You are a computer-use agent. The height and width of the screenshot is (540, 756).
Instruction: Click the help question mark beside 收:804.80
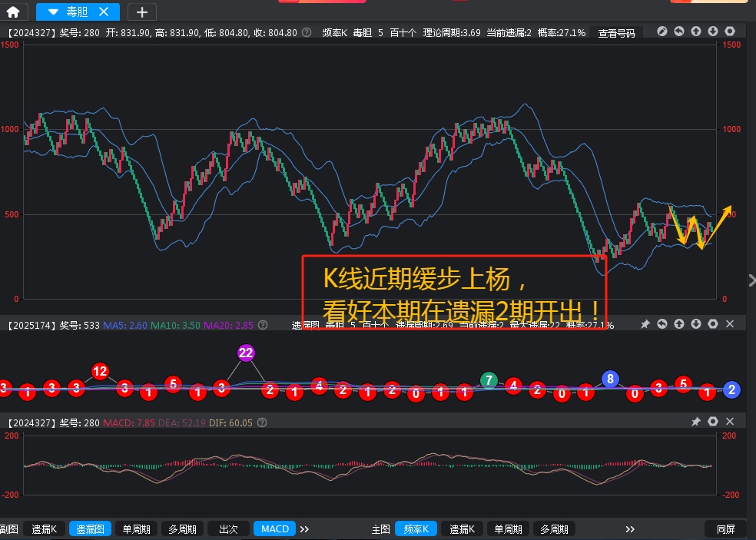[x=307, y=32]
